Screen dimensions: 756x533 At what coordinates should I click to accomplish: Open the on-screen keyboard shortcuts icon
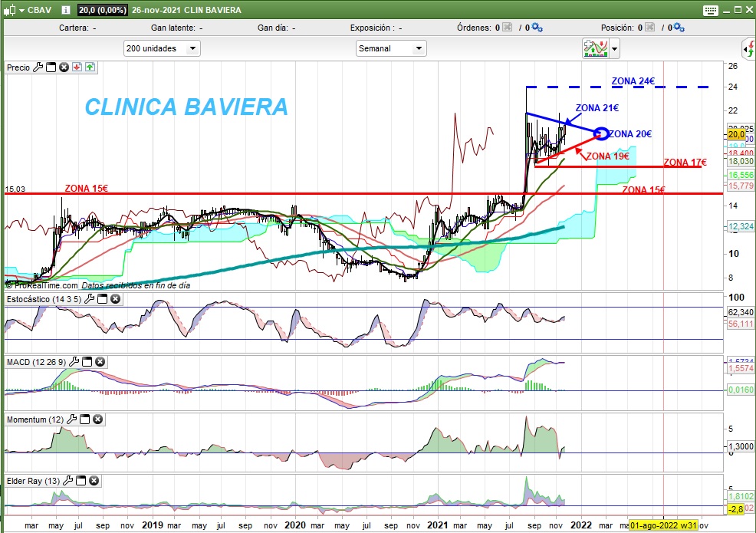[710, 10]
